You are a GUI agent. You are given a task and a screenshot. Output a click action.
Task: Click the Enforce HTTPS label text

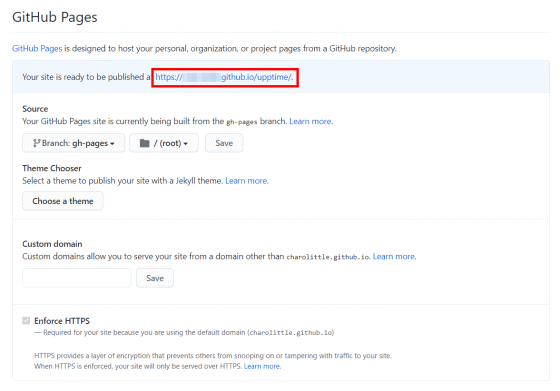[62, 321]
